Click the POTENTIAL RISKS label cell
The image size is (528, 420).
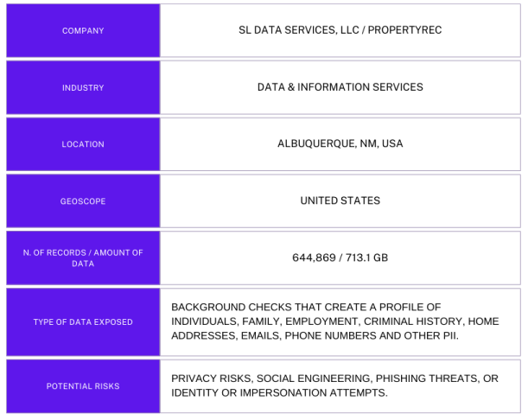(83, 386)
